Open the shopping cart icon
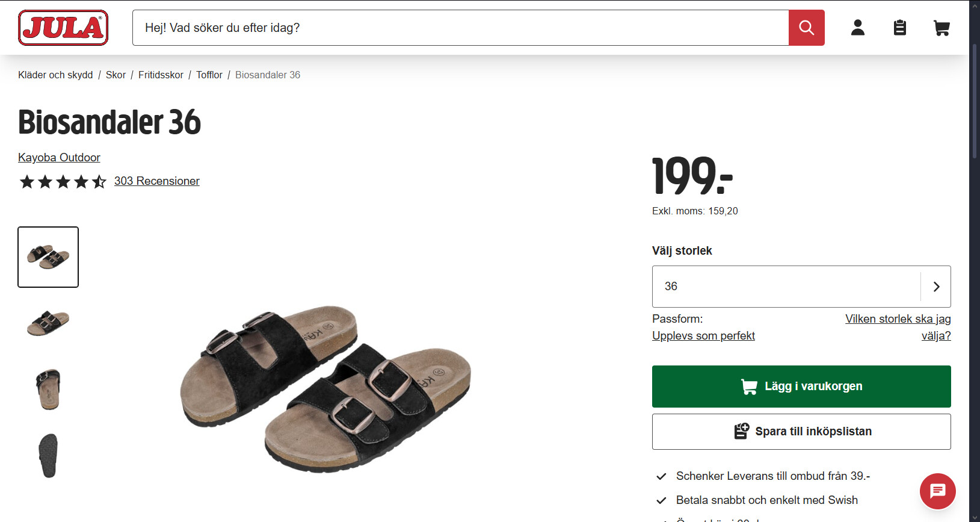The image size is (980, 522). tap(941, 28)
